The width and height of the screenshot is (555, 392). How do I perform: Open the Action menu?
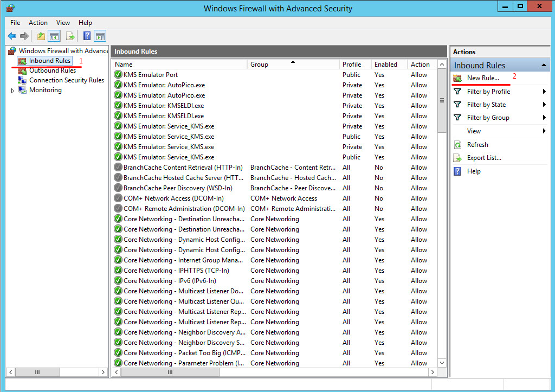coord(38,23)
